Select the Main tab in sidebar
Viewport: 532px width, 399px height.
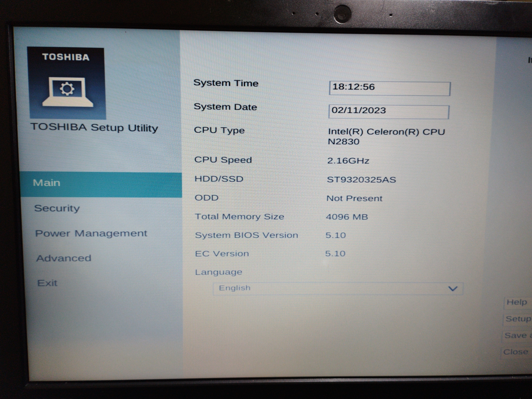(x=101, y=185)
